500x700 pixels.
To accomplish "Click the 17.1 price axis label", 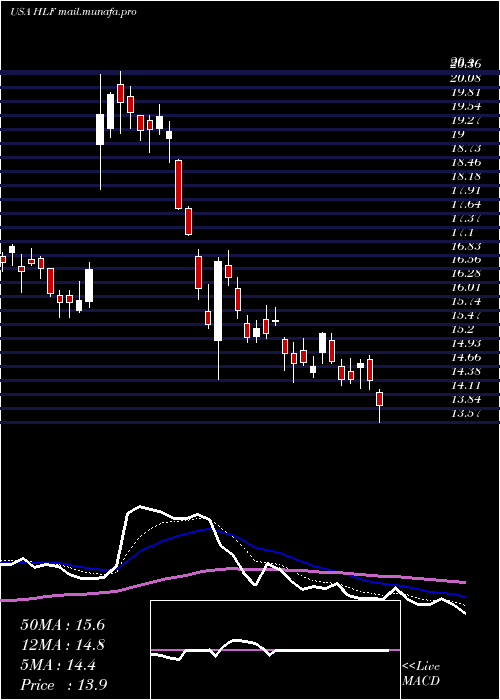I will click(462, 232).
